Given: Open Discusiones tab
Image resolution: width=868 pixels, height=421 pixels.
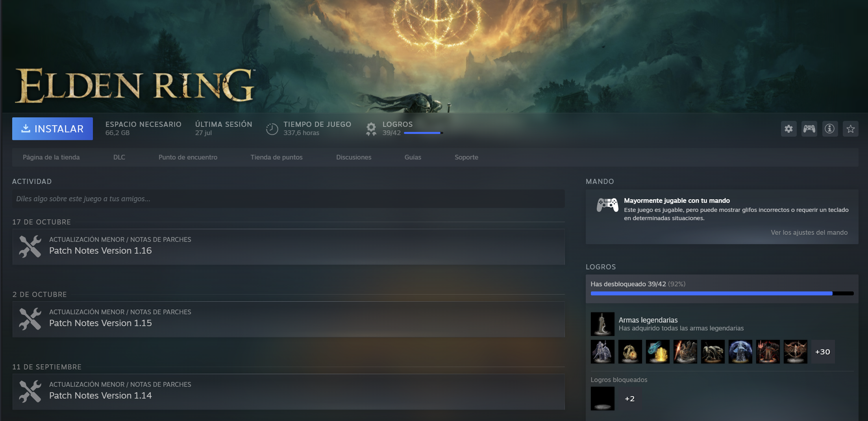Looking at the screenshot, I should tap(353, 157).
